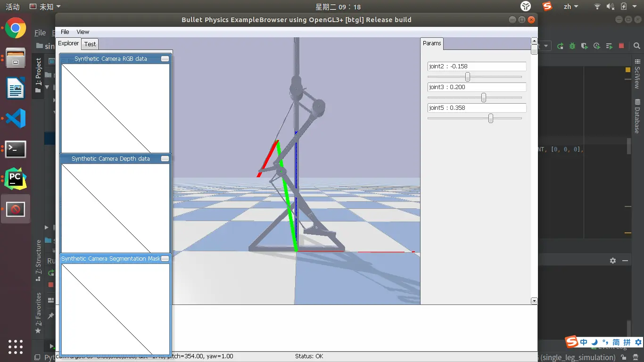644x362 pixels.
Task: Toggle Synthetic Camera RGB data panel button
Action: click(165, 59)
